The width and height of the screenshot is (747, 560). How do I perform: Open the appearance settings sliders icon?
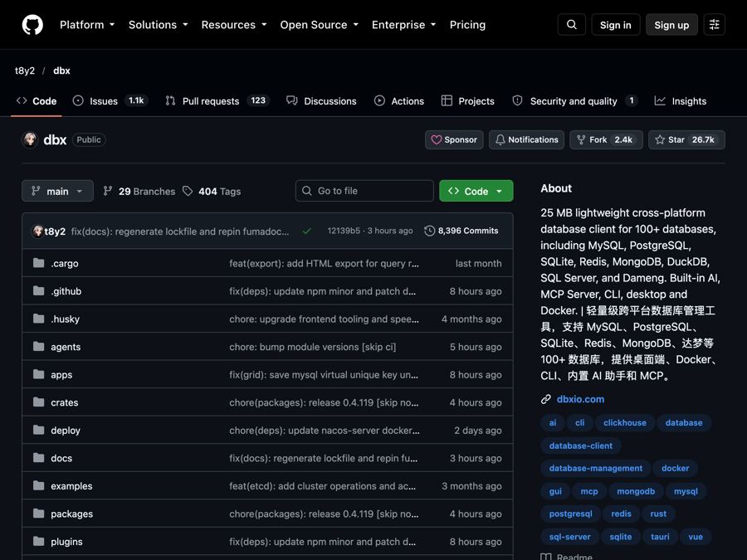[x=714, y=25]
